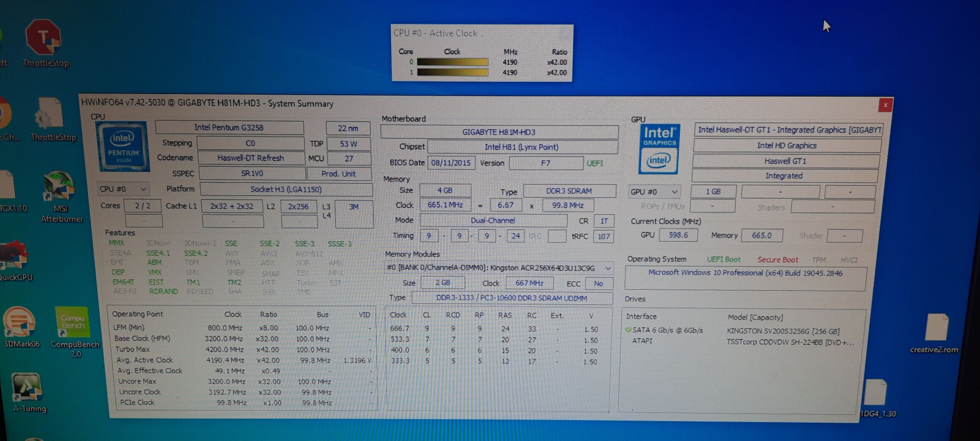Click the 1.3196 V VID value
This screenshot has width=980, height=441.
(x=357, y=361)
